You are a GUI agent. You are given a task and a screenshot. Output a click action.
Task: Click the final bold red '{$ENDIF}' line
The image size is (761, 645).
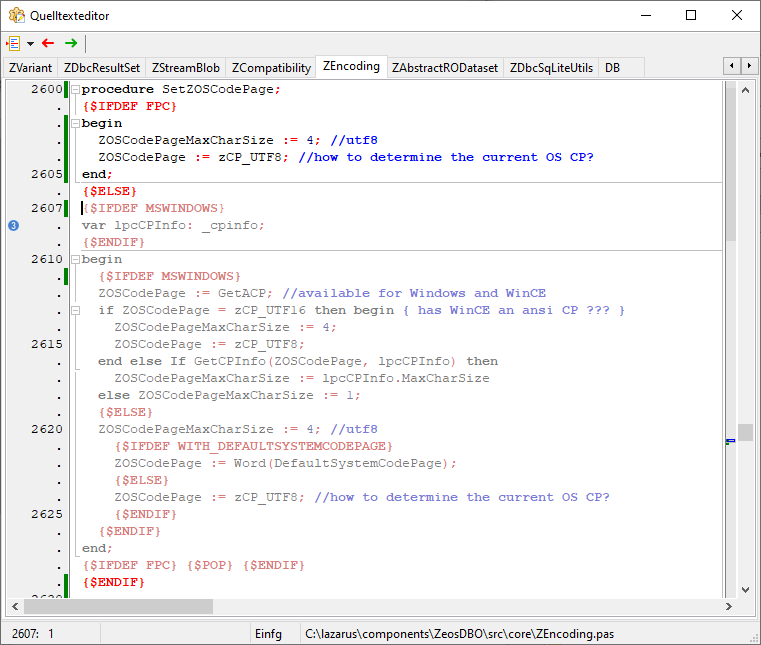tap(113, 582)
